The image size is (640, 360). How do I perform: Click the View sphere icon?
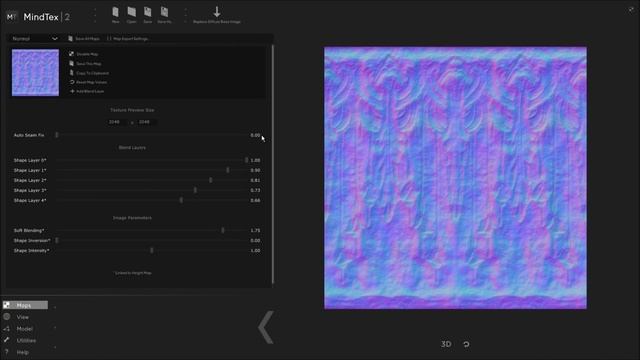[x=7, y=317]
